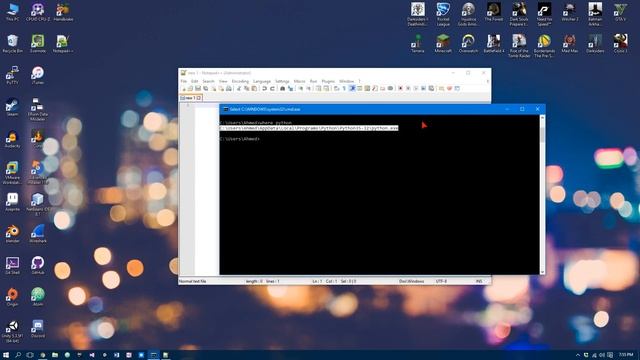
Task: Open the Audacity desktop shortcut
Action: pos(12,139)
